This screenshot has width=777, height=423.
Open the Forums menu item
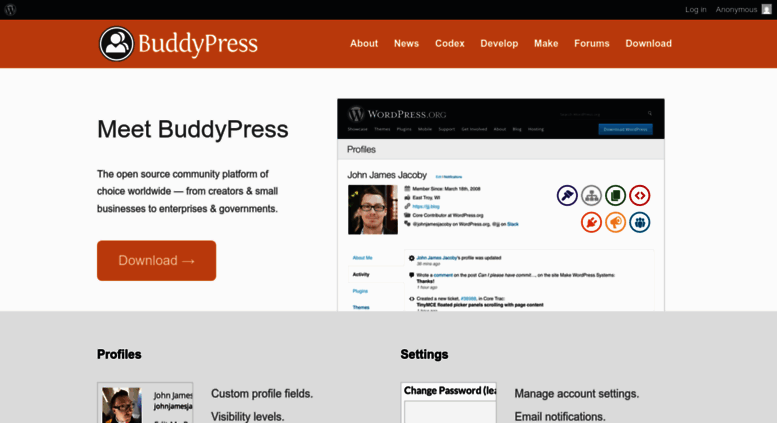pos(592,44)
